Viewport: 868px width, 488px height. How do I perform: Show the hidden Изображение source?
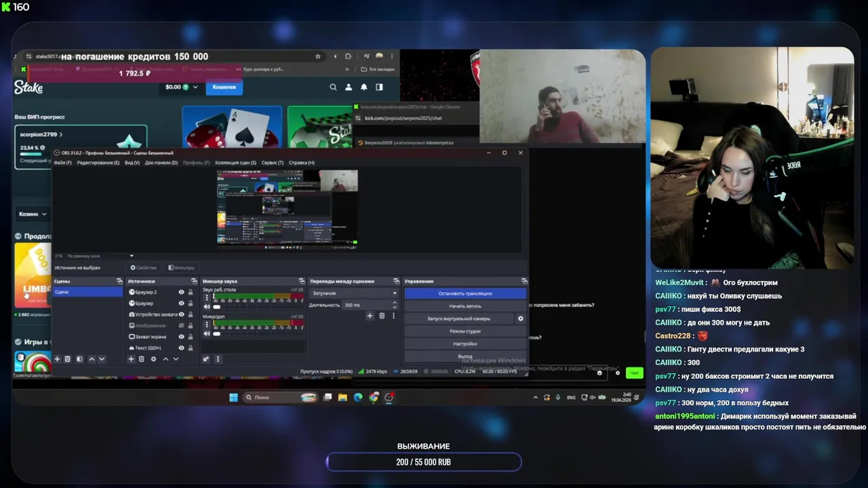click(x=181, y=325)
